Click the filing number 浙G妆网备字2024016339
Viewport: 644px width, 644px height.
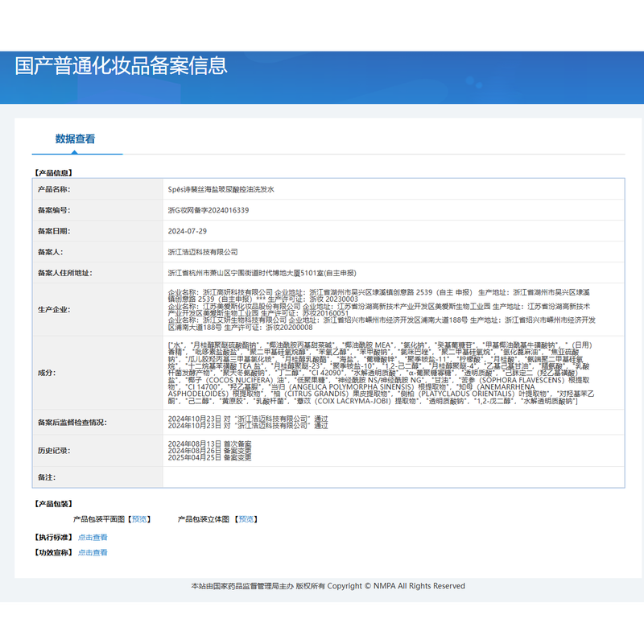pos(208,210)
